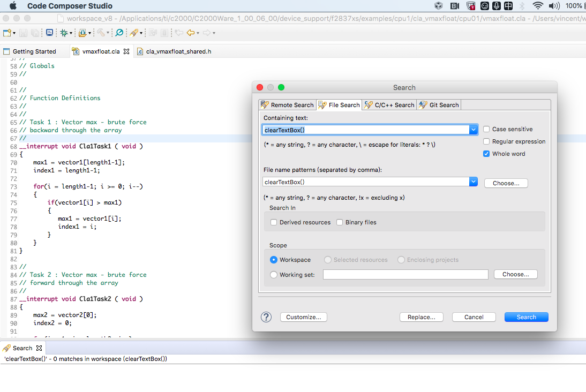Click the blue Search button

(526, 317)
